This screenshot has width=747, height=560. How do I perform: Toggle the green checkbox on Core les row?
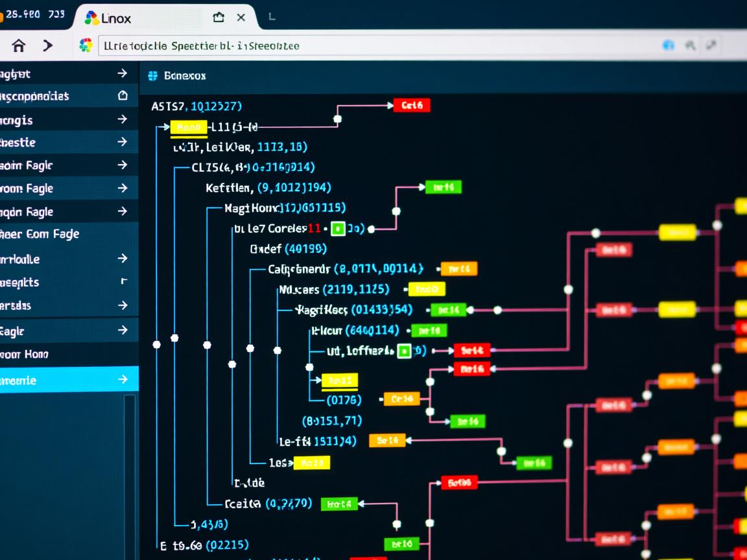tap(337, 228)
